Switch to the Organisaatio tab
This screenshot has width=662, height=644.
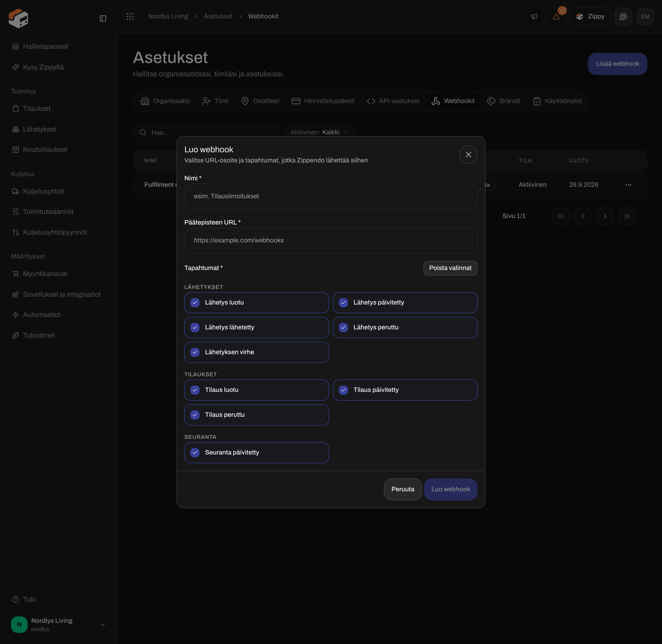click(165, 101)
